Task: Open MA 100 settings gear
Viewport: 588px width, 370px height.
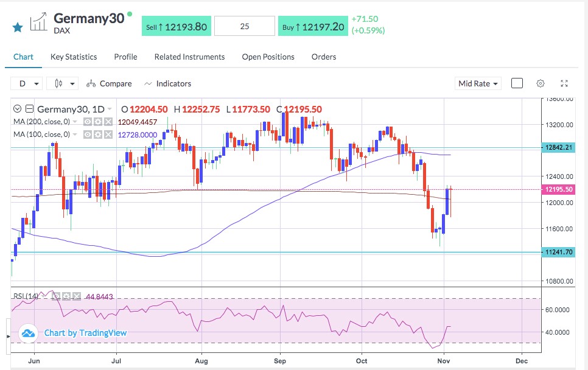Action: pos(98,134)
